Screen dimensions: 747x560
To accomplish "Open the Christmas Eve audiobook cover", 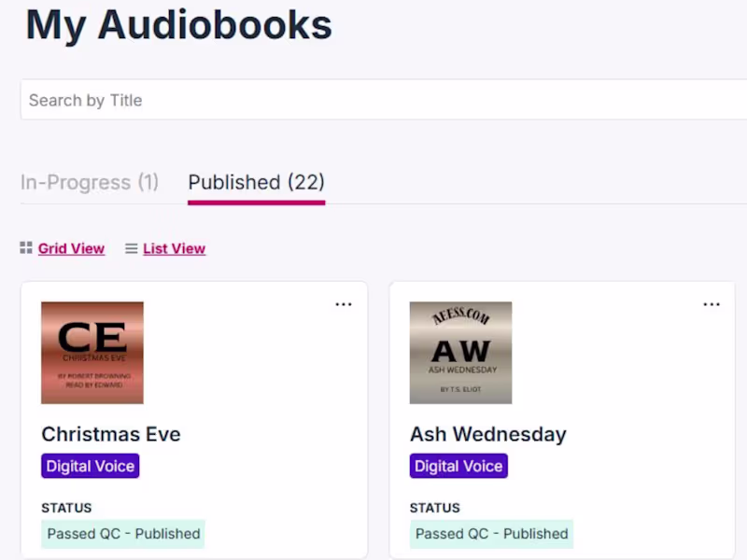I will (x=92, y=352).
